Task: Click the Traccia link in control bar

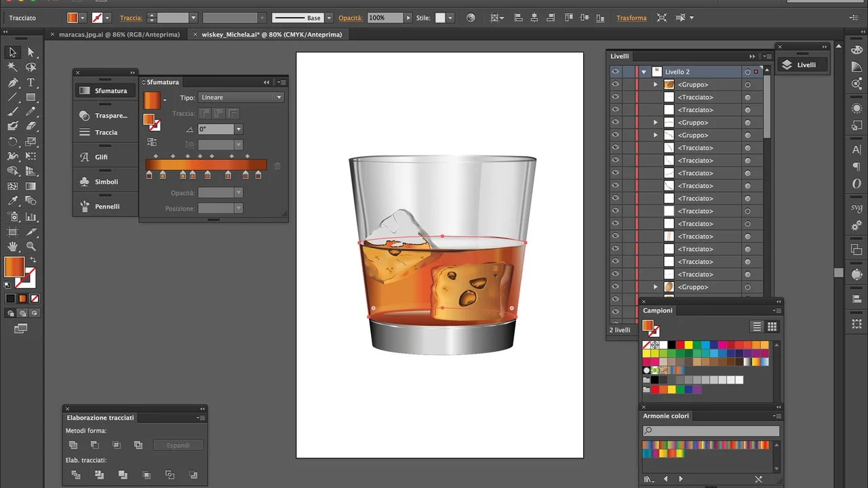Action: (x=131, y=18)
